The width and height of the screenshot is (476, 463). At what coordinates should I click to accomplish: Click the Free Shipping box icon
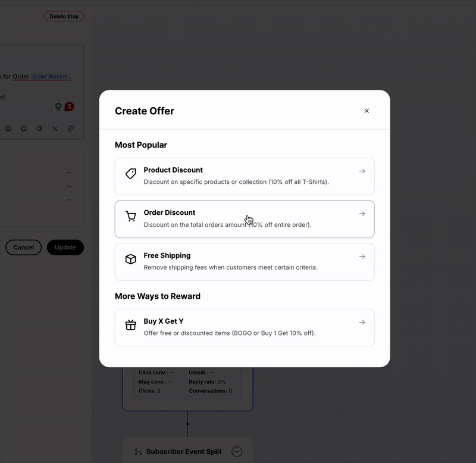pyautogui.click(x=131, y=259)
